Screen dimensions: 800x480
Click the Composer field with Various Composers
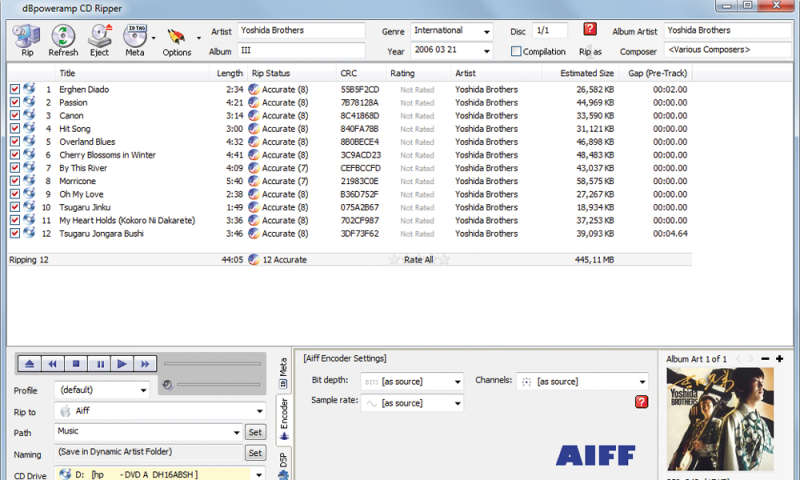[728, 50]
